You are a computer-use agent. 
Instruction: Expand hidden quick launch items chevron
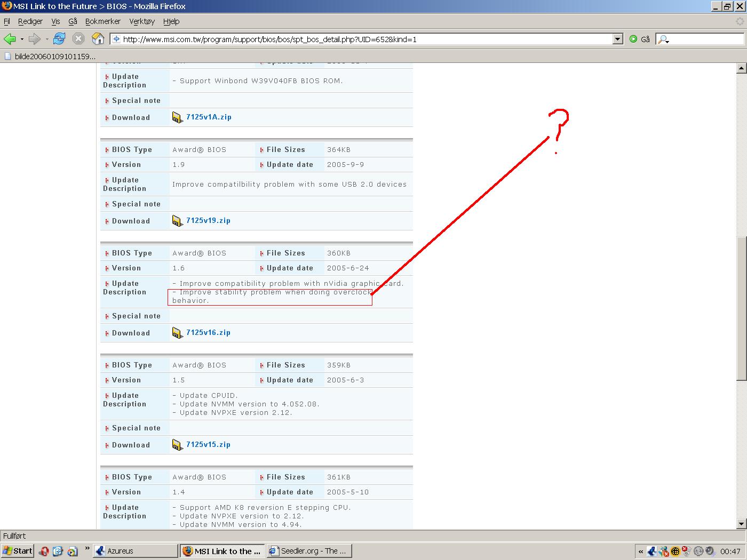[x=87, y=548]
